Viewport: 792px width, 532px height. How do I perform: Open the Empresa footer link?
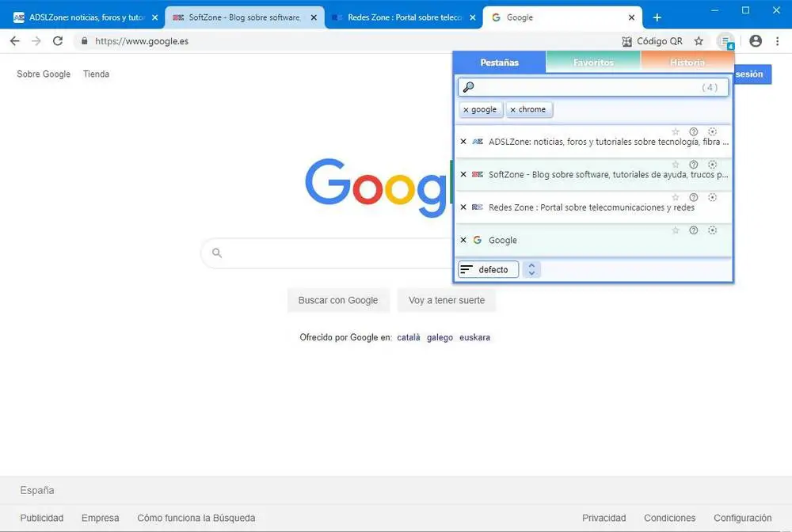click(100, 518)
